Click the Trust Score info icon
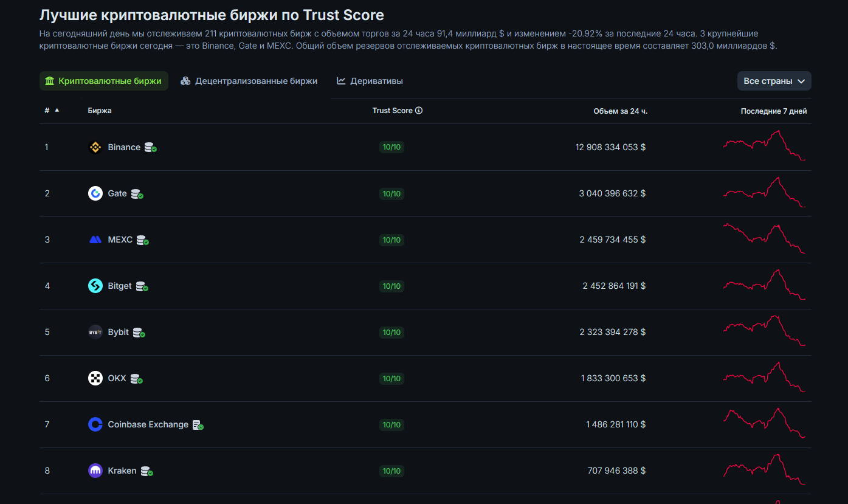This screenshot has width=848, height=504. click(x=419, y=111)
